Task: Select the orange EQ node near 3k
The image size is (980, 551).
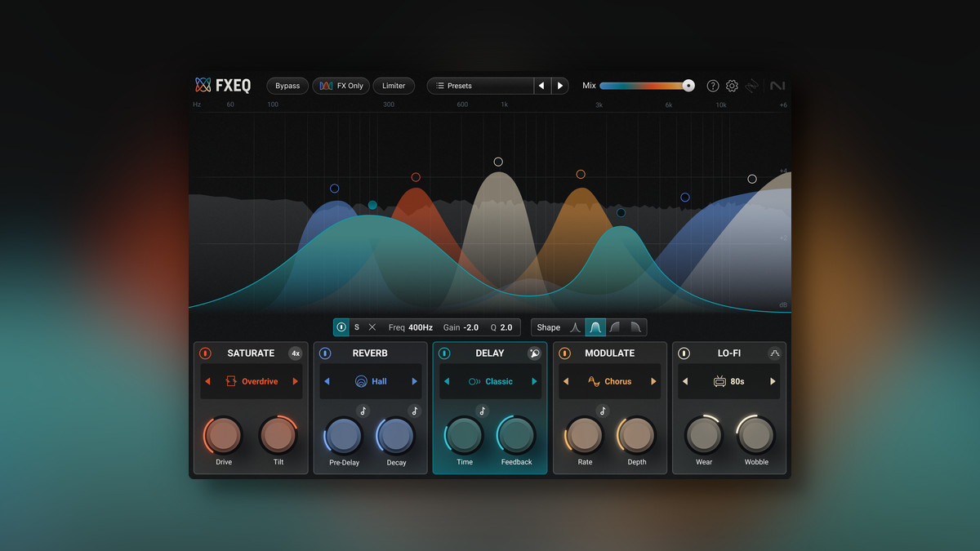Action: (x=581, y=174)
